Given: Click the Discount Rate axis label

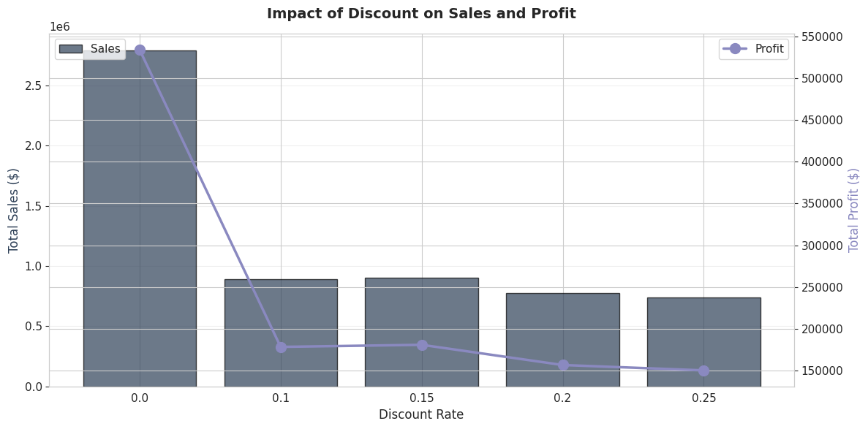Looking at the screenshot, I should click(421, 414).
